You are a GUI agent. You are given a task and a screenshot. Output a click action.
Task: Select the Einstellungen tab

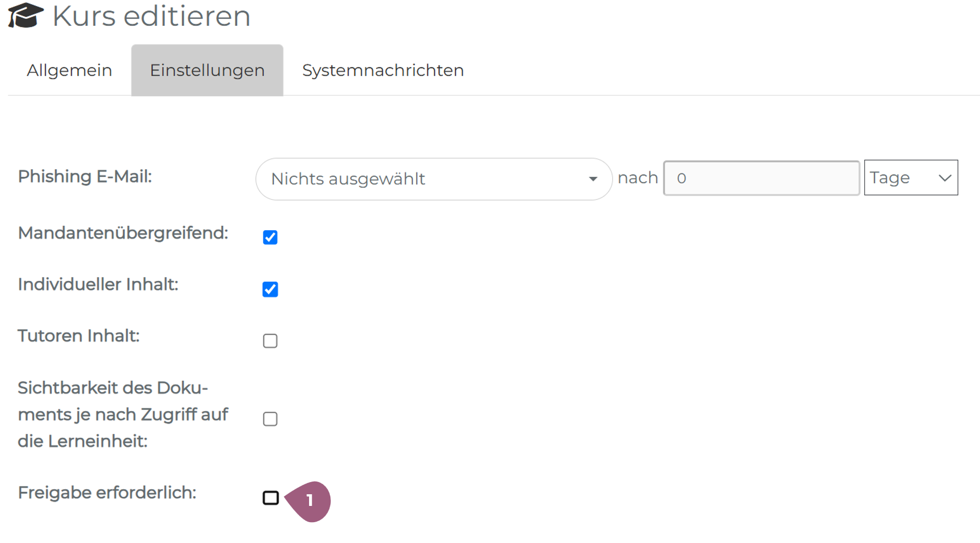tap(207, 70)
